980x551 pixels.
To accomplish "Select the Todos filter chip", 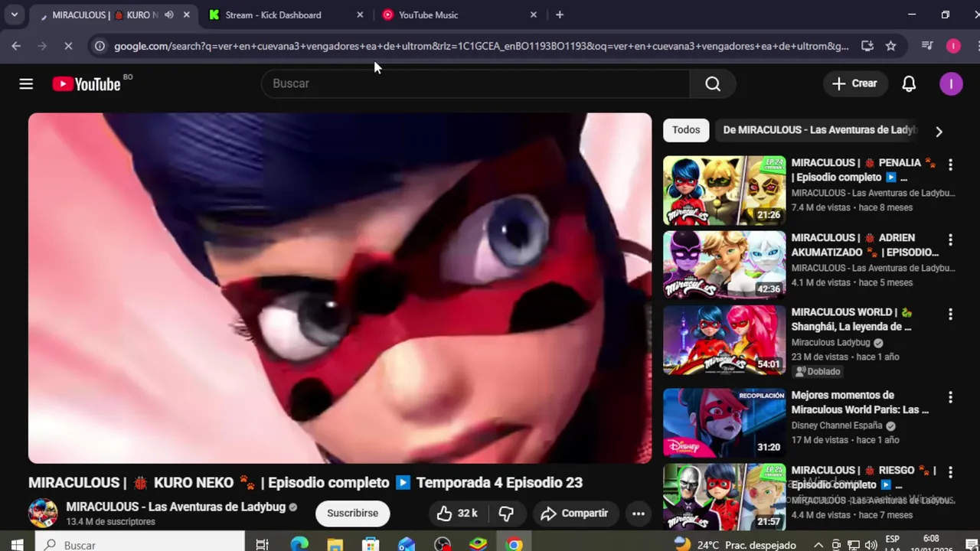I will click(x=686, y=130).
